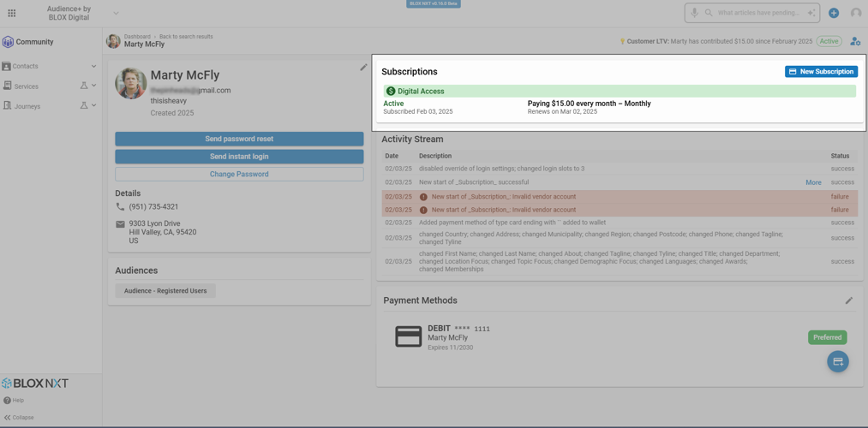
Task: Open the user settings gear-person icon
Action: click(855, 41)
